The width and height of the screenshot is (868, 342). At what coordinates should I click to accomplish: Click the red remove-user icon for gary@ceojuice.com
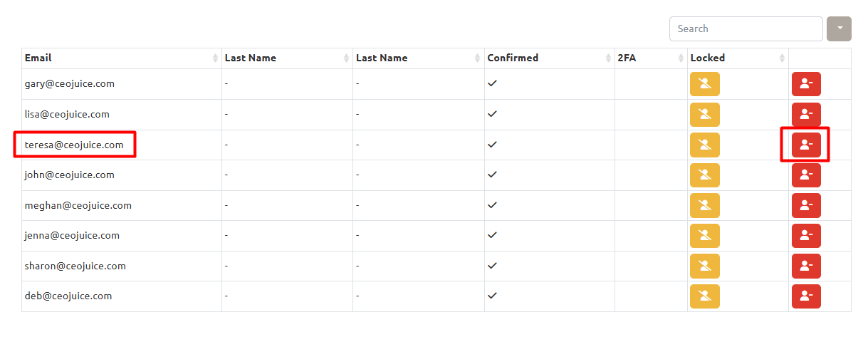point(806,84)
